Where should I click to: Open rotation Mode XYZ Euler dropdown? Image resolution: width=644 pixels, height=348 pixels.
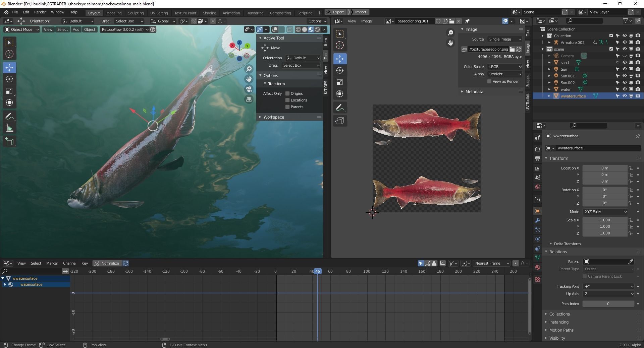coord(605,212)
